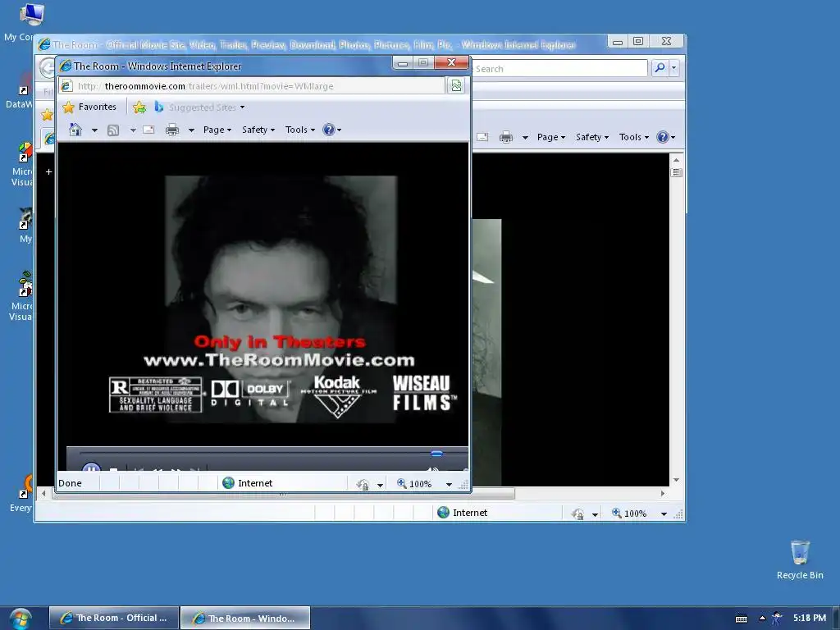Viewport: 840px width, 630px height.
Task: Switch to 'The Room - Windo...' taskbar button
Action: 244,618
